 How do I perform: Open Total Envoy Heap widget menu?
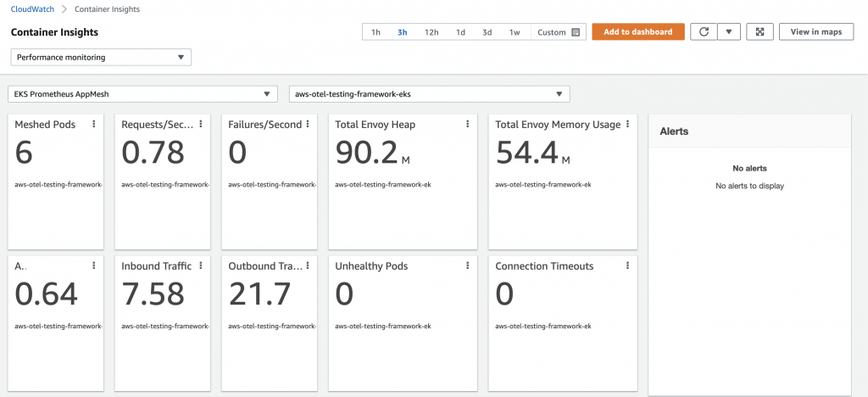click(x=467, y=124)
